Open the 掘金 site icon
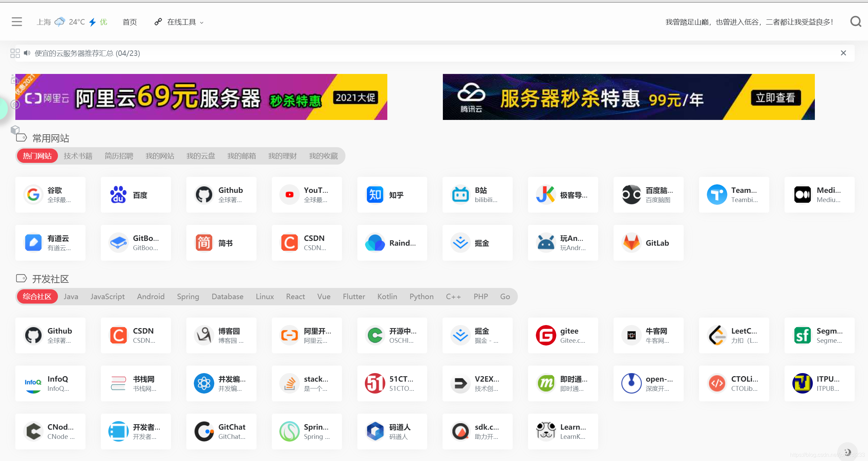This screenshot has width=868, height=461. coord(460,243)
